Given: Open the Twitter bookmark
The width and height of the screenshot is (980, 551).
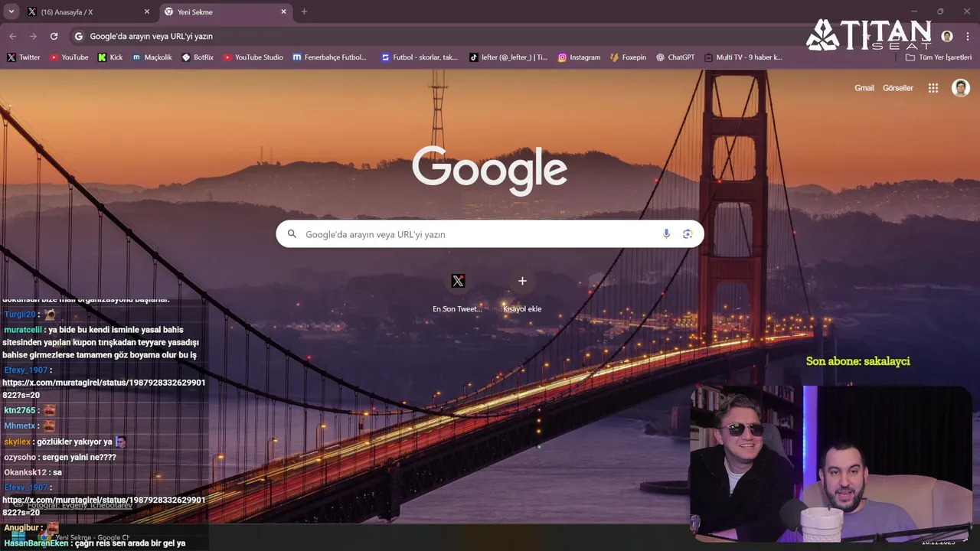Looking at the screenshot, I should [24, 57].
